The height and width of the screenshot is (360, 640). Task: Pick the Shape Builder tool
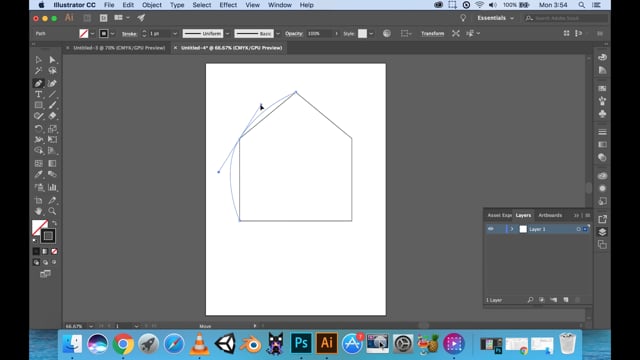pyautogui.click(x=38, y=151)
